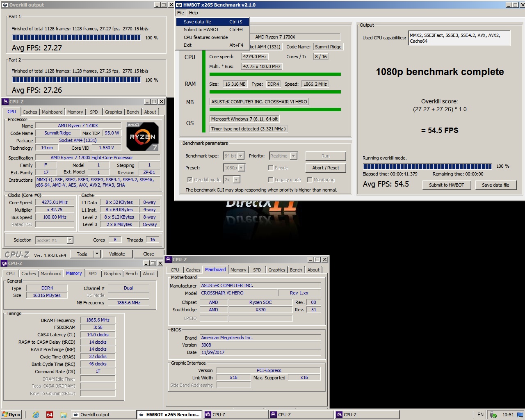Click the Max TDP 95.0 W value
This screenshot has width=525, height=420.
point(112,133)
